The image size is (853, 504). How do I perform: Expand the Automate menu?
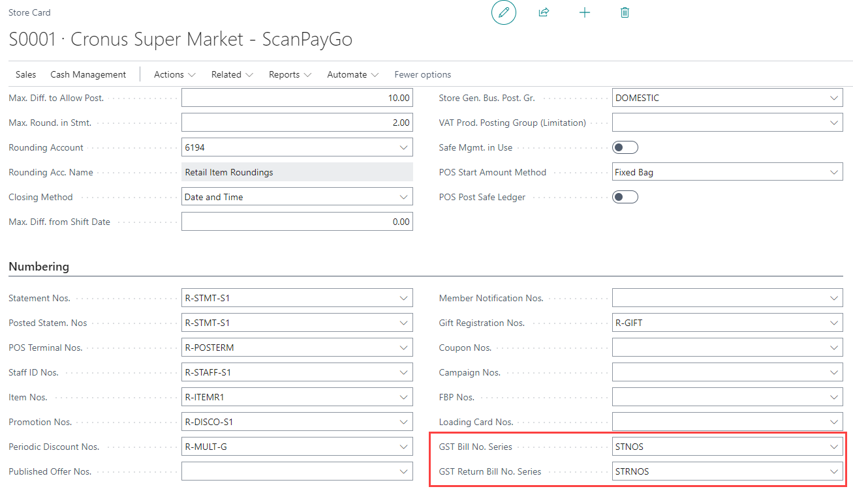(353, 74)
